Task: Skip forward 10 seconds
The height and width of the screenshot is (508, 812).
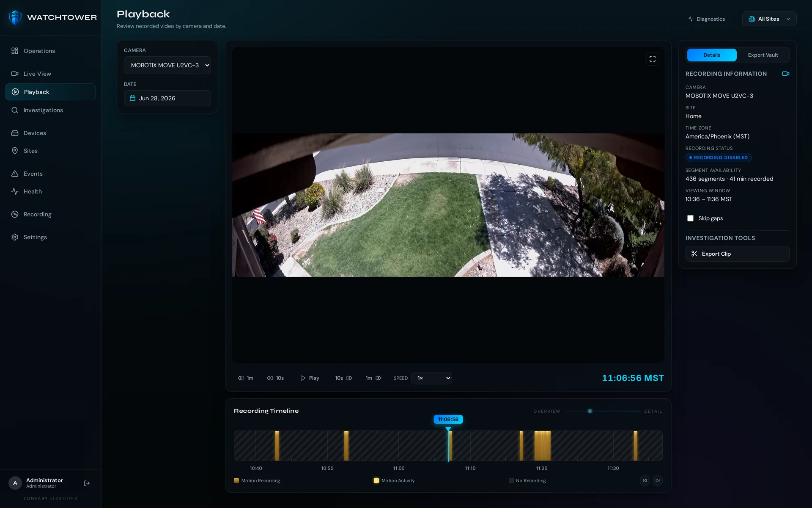Action: [x=343, y=378]
